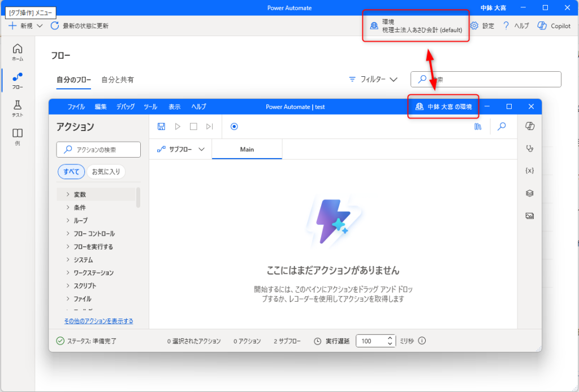Open the 新規 dropdown
Image resolution: width=579 pixels, height=392 pixels.
pyautogui.click(x=25, y=26)
